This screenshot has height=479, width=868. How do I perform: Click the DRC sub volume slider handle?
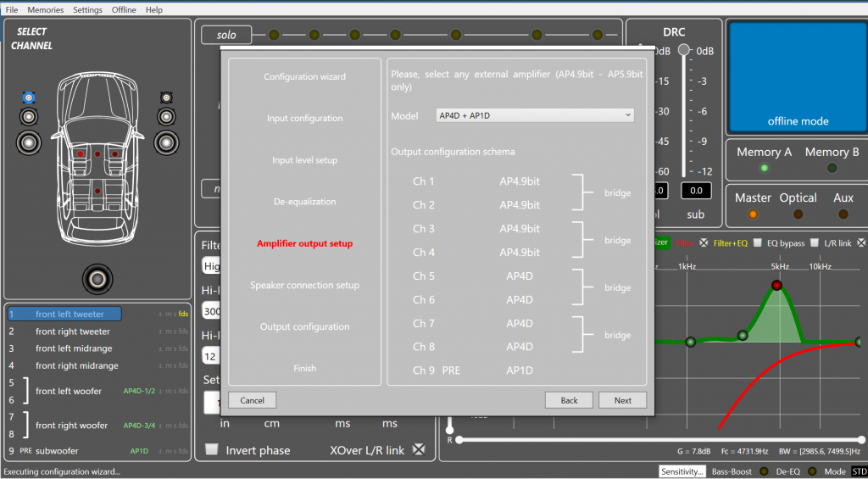[x=684, y=49]
